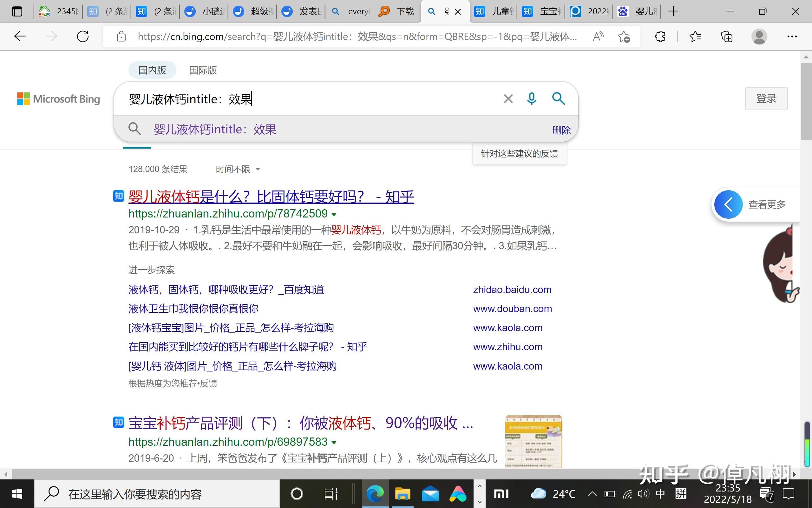The width and height of the screenshot is (812, 508).
Task: Click zhidao.baidu.com source link
Action: pyautogui.click(x=512, y=290)
